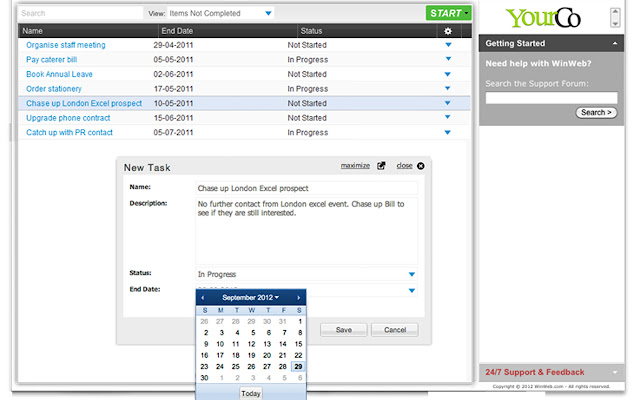The width and height of the screenshot is (640, 400).
Task: Select September 30 in the calendar
Action: click(x=204, y=378)
